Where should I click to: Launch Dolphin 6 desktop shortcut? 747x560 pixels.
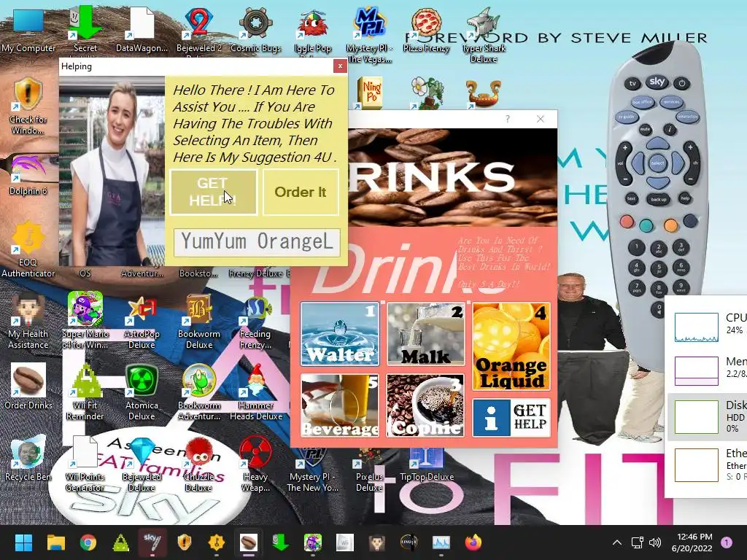click(x=28, y=174)
